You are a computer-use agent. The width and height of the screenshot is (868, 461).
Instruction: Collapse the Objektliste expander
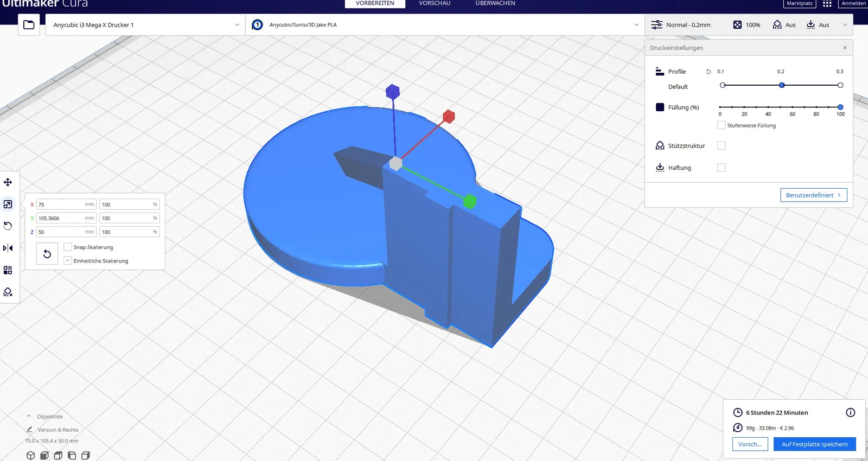(x=29, y=417)
